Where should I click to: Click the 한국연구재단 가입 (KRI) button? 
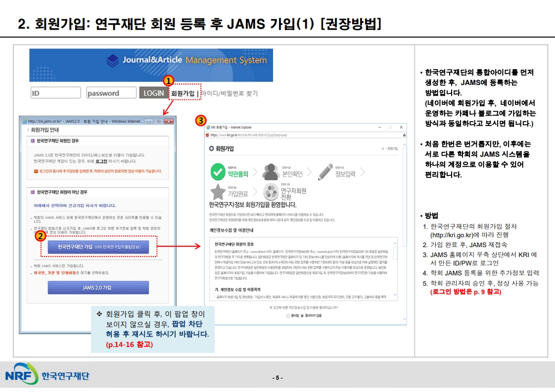point(98,247)
